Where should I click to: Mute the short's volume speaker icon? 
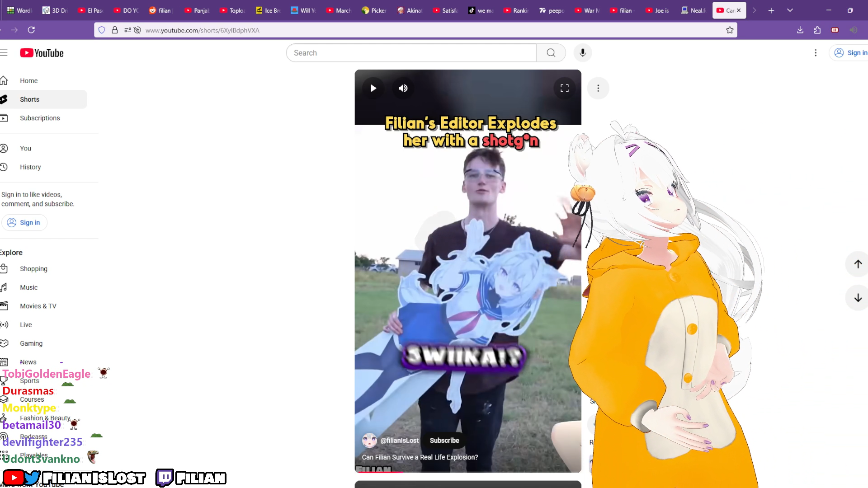[x=403, y=88]
